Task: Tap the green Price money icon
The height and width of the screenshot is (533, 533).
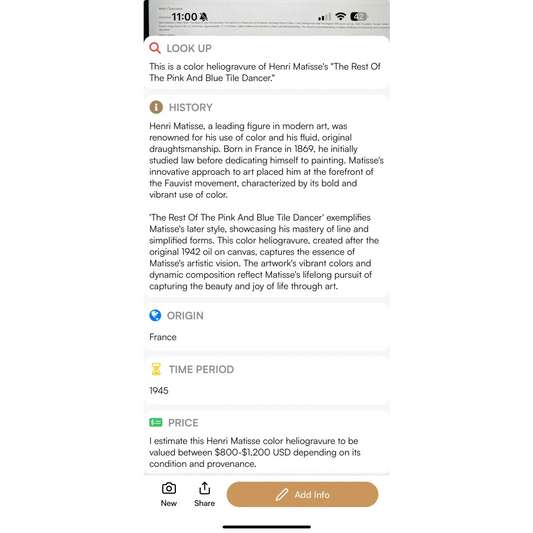Action: tap(156, 423)
